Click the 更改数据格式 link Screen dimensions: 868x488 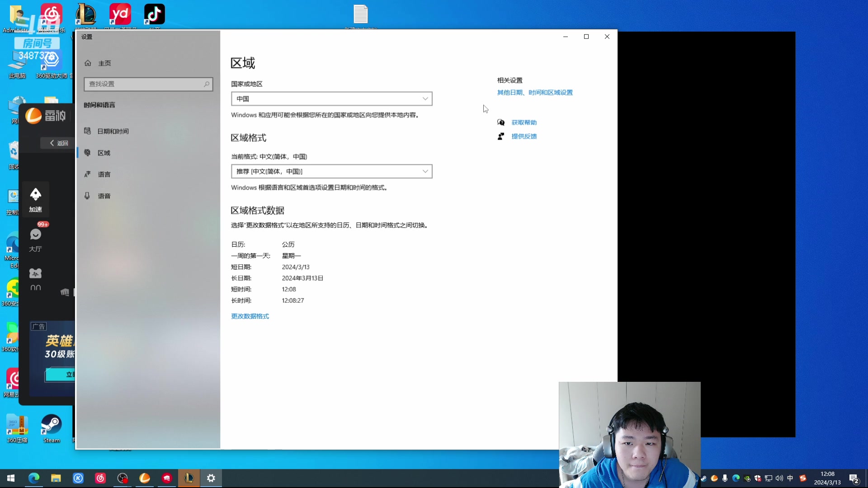250,316
